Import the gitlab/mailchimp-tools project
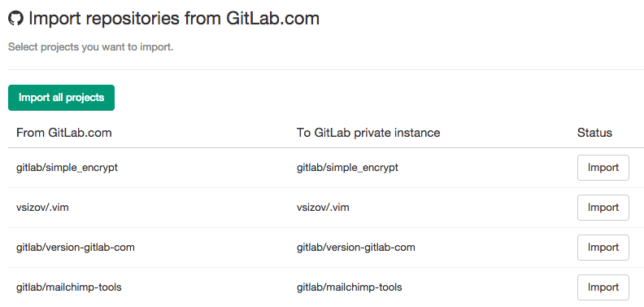 tap(603, 287)
